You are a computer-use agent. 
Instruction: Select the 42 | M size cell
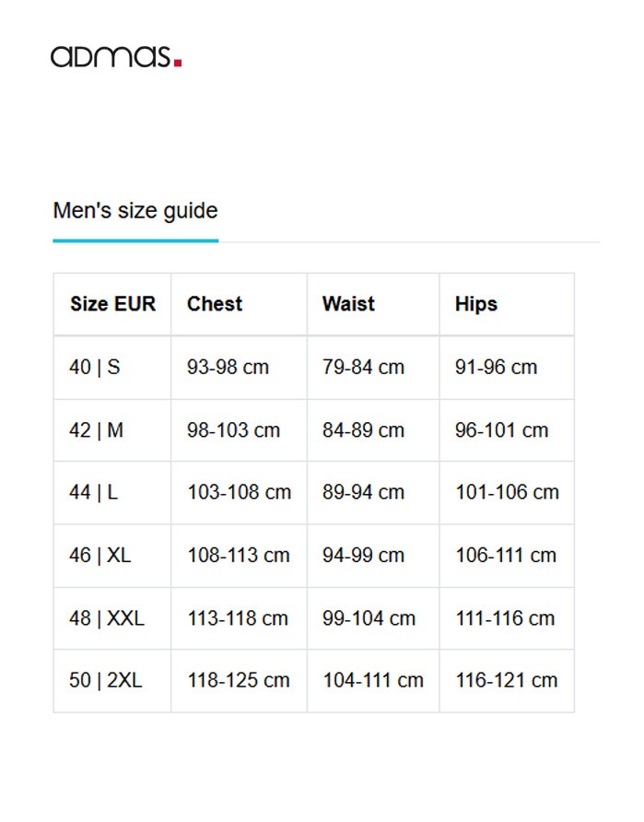(x=96, y=430)
